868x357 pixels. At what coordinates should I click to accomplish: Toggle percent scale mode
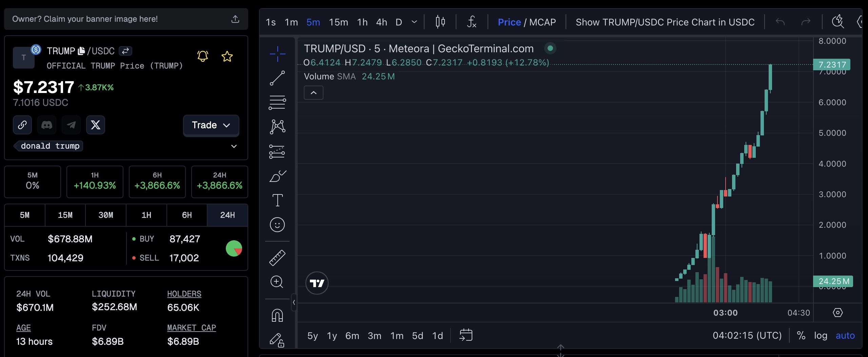(801, 335)
